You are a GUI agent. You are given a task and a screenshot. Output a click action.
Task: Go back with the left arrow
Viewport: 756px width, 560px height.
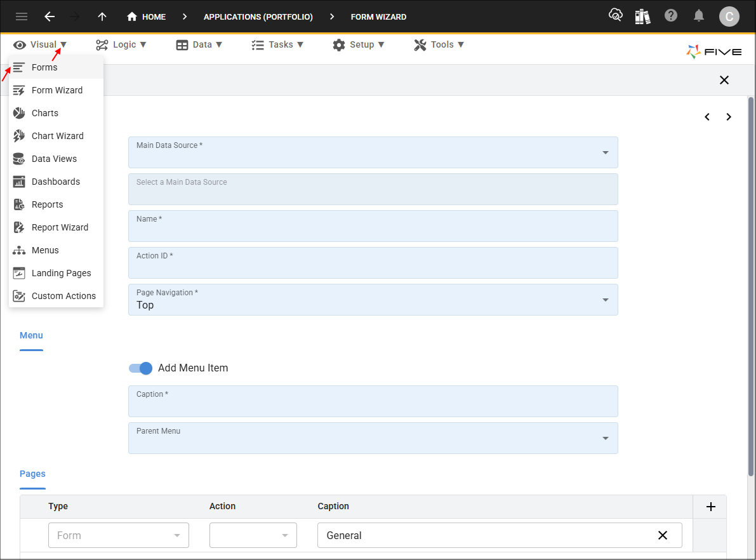[x=49, y=17]
